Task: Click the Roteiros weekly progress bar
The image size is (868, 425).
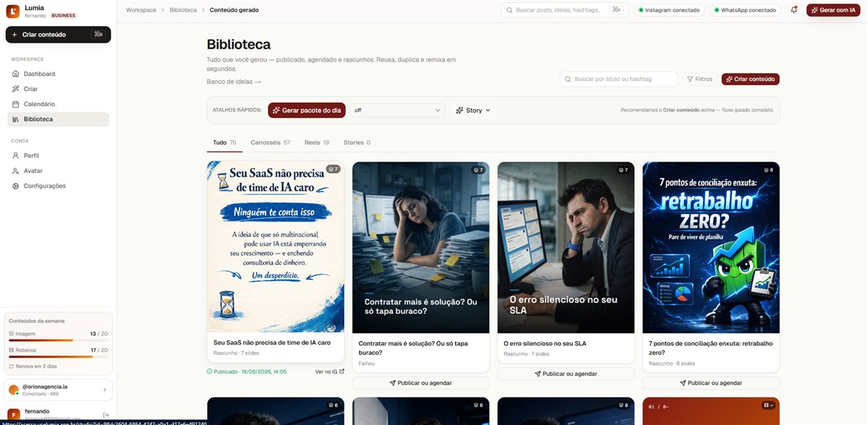Action: point(58,355)
